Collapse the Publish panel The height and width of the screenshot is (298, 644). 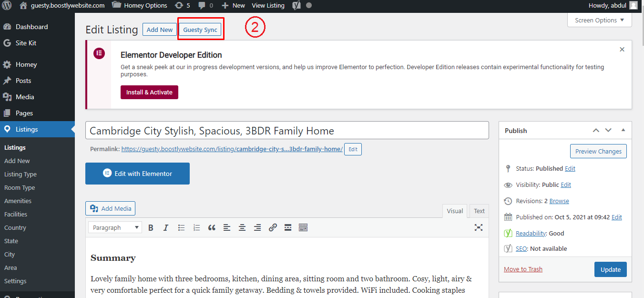623,130
